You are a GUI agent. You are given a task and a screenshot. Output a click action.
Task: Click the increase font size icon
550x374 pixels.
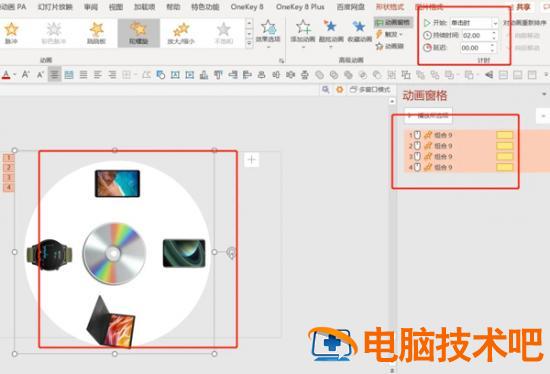[26, 74]
